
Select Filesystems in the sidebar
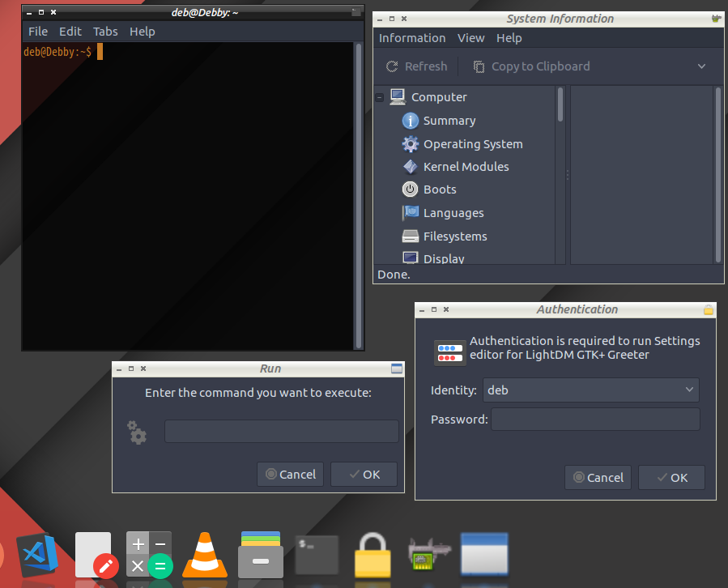click(455, 236)
